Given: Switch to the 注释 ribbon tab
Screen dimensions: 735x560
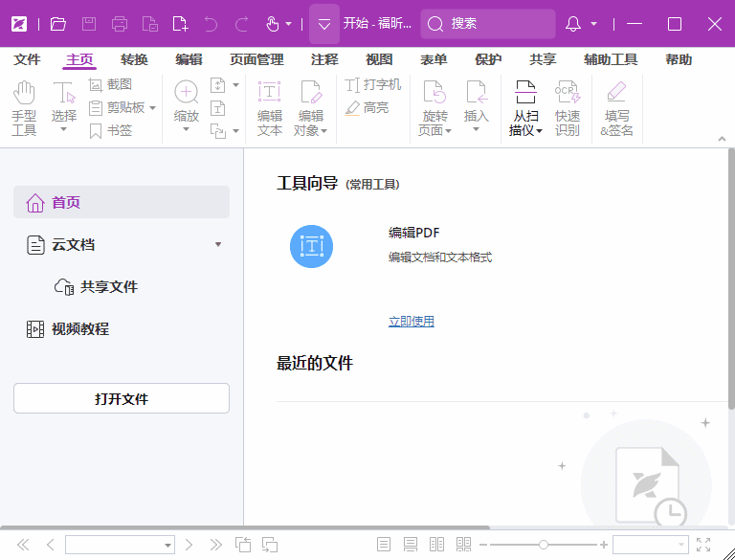Looking at the screenshot, I should [x=324, y=59].
